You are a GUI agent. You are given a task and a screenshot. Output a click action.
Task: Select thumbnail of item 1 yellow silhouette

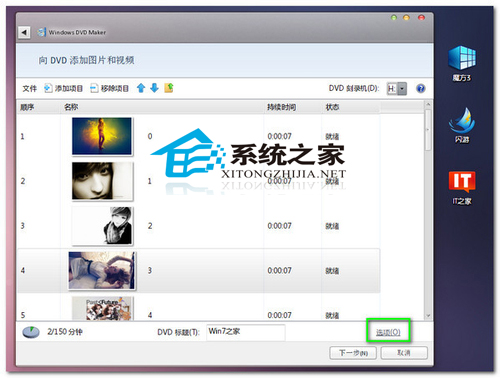point(102,136)
